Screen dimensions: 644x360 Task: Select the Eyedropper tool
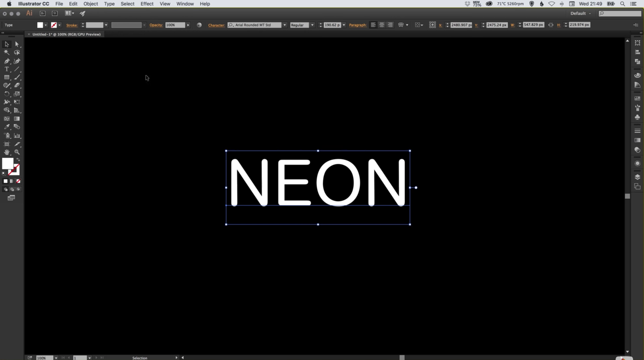coord(7,127)
